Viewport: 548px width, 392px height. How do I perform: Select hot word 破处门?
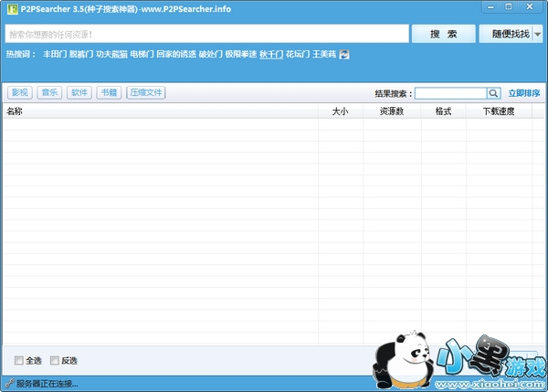point(210,54)
